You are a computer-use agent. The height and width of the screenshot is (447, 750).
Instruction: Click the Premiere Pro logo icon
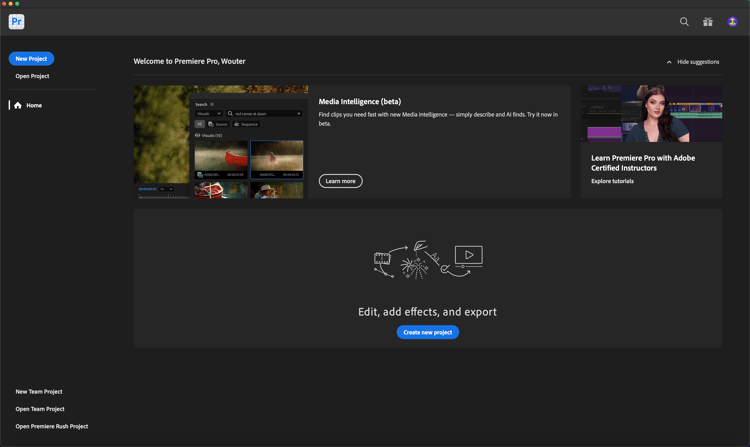(x=16, y=22)
